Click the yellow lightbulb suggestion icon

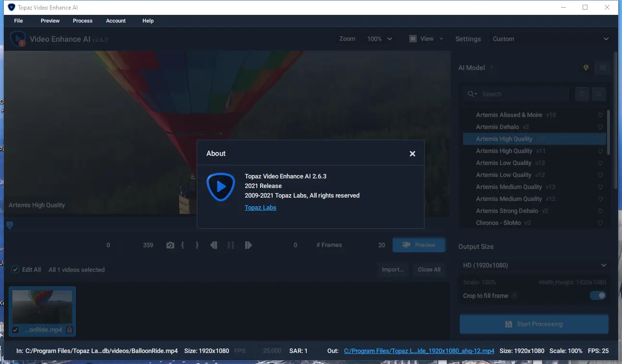pos(586,68)
